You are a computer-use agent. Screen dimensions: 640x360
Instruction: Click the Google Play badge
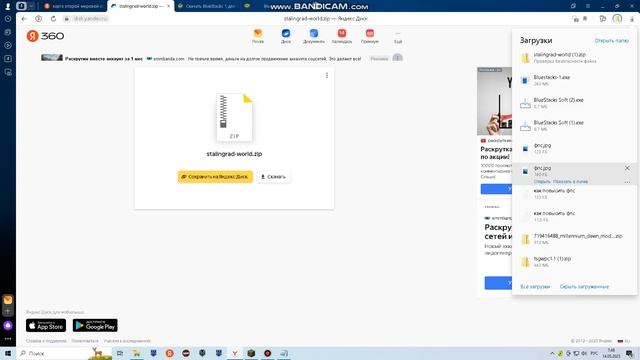[95, 325]
